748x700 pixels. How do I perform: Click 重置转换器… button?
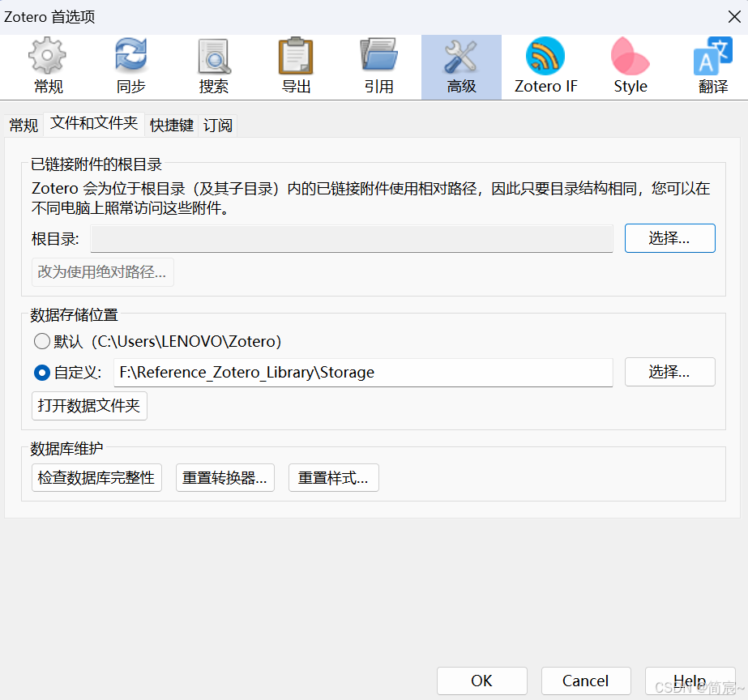pyautogui.click(x=225, y=478)
